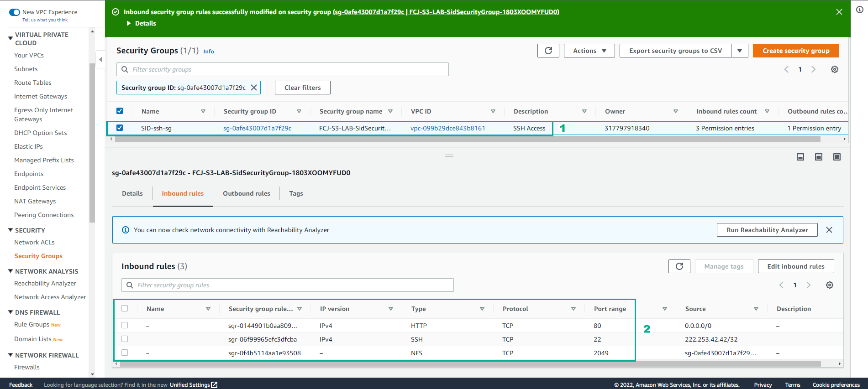
Task: Toggle select-all checkbox in Security Groups header
Action: pos(120,111)
